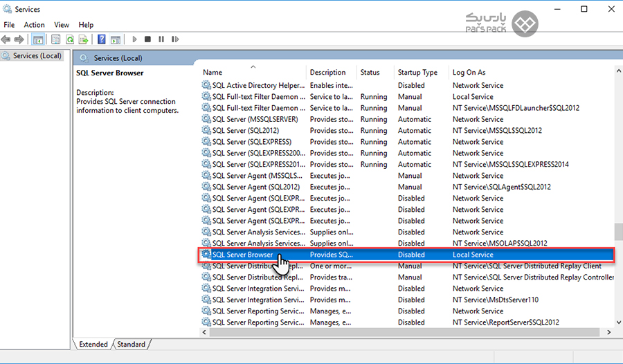Toggle the Show/Hide Action Pane icon

coord(116,39)
